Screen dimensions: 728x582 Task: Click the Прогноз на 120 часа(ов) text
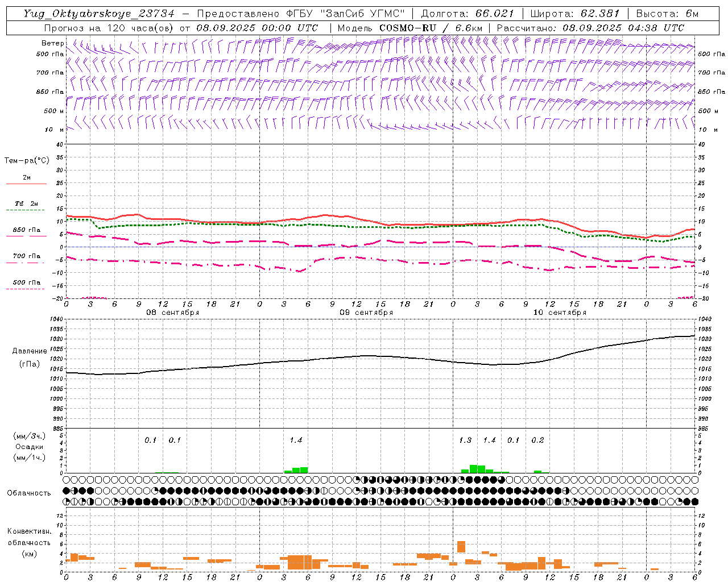tap(109, 28)
